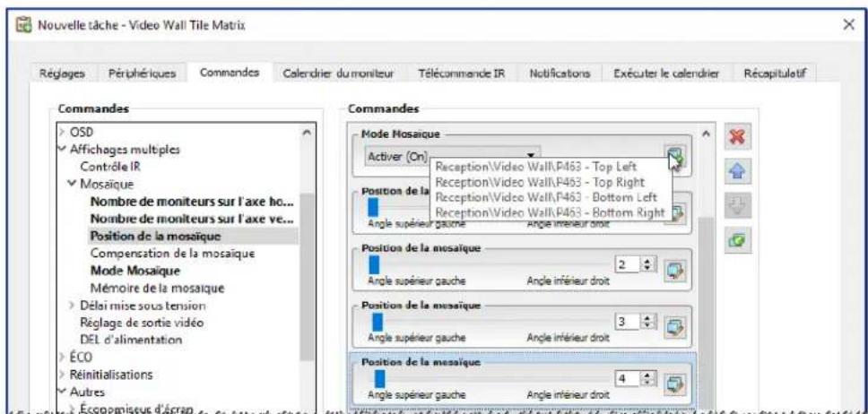The image size is (868, 414).
Task: Select Mode Mosaïque in the tree
Action: (x=135, y=271)
